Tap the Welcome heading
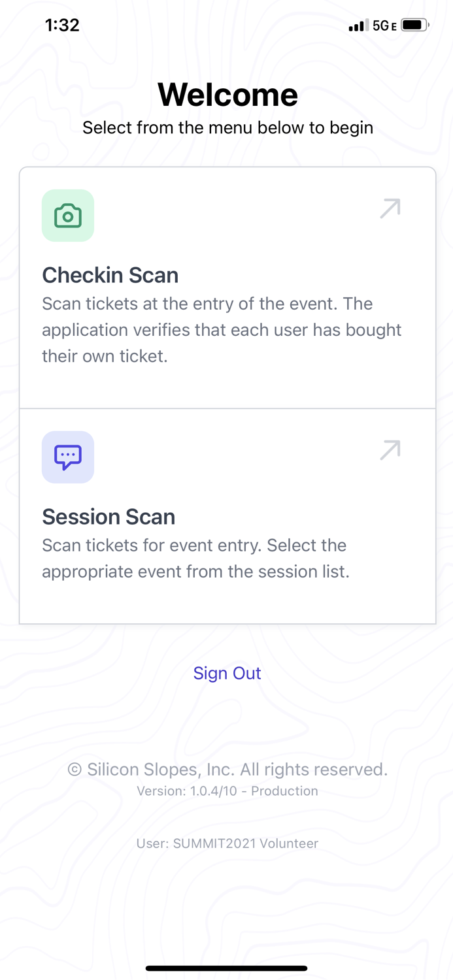The height and width of the screenshot is (980, 453). pyautogui.click(x=227, y=94)
